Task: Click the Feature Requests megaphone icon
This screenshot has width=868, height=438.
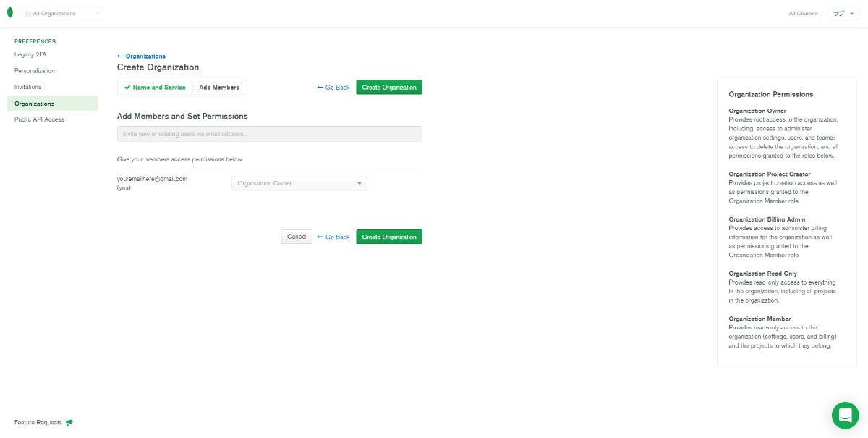Action: point(69,422)
